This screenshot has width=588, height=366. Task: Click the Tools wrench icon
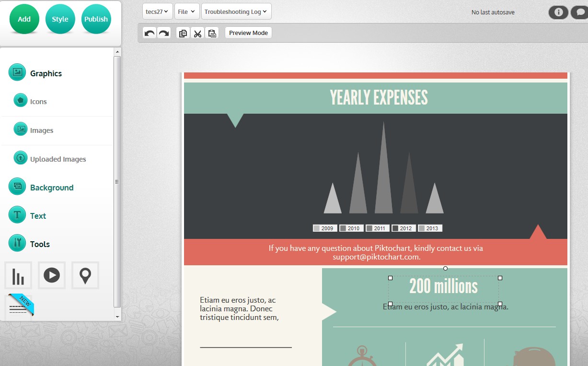17,243
